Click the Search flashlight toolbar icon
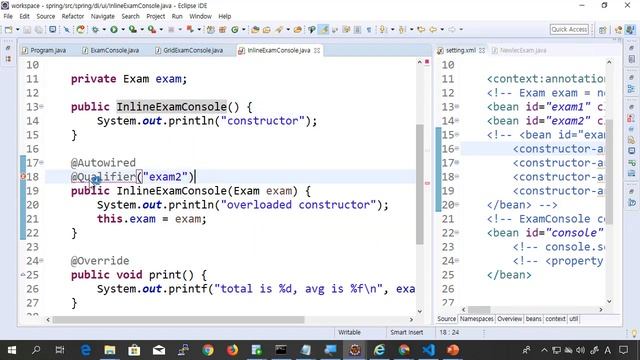Viewport: 640px width, 360px height. click(279, 29)
